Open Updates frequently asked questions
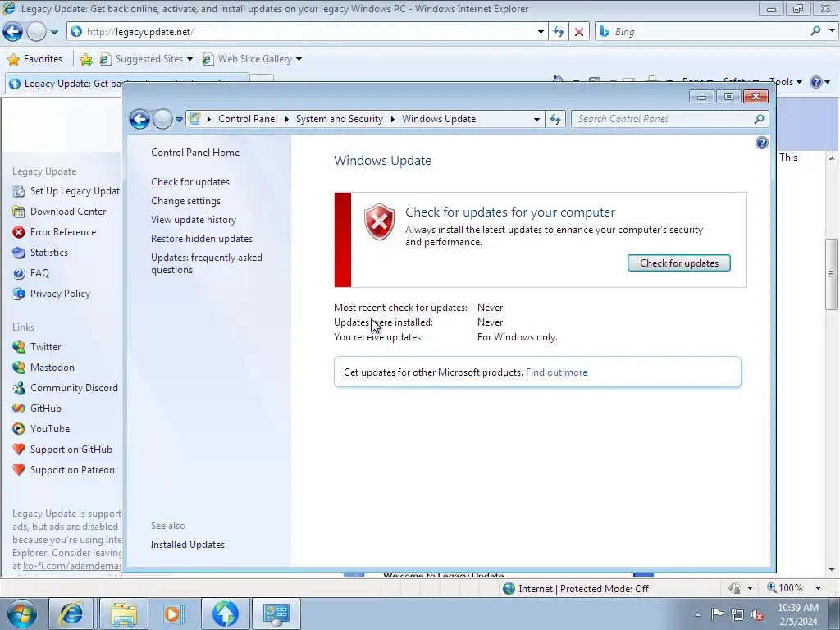 click(206, 263)
